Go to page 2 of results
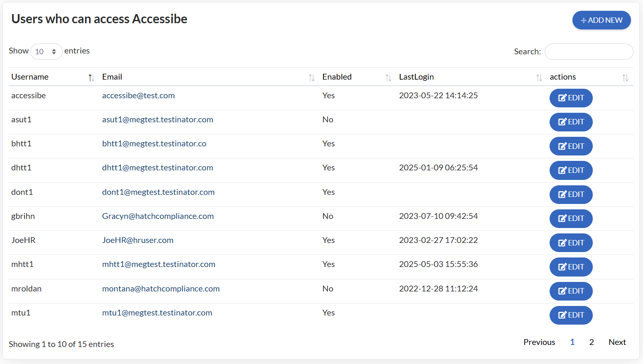This screenshot has width=643, height=364. tap(591, 342)
